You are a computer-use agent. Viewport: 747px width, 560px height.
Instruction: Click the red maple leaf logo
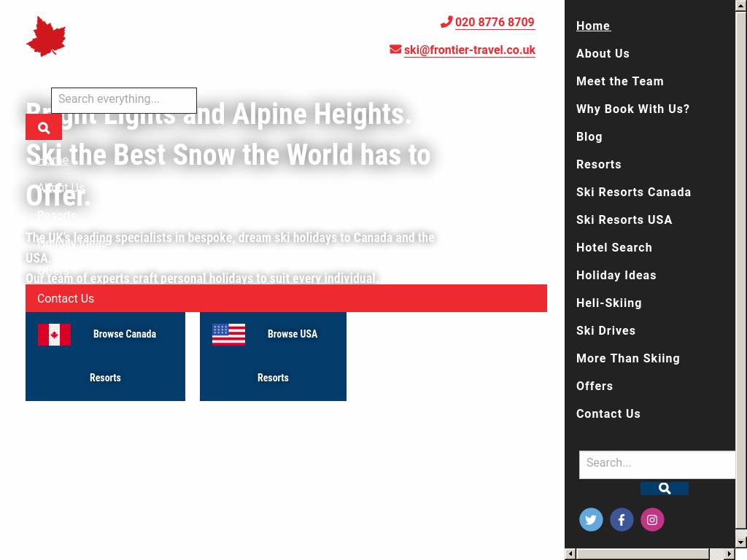pyautogui.click(x=46, y=36)
